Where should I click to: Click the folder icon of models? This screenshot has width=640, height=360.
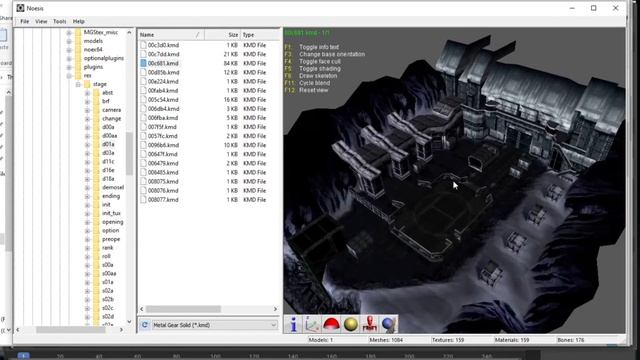pos(78,41)
